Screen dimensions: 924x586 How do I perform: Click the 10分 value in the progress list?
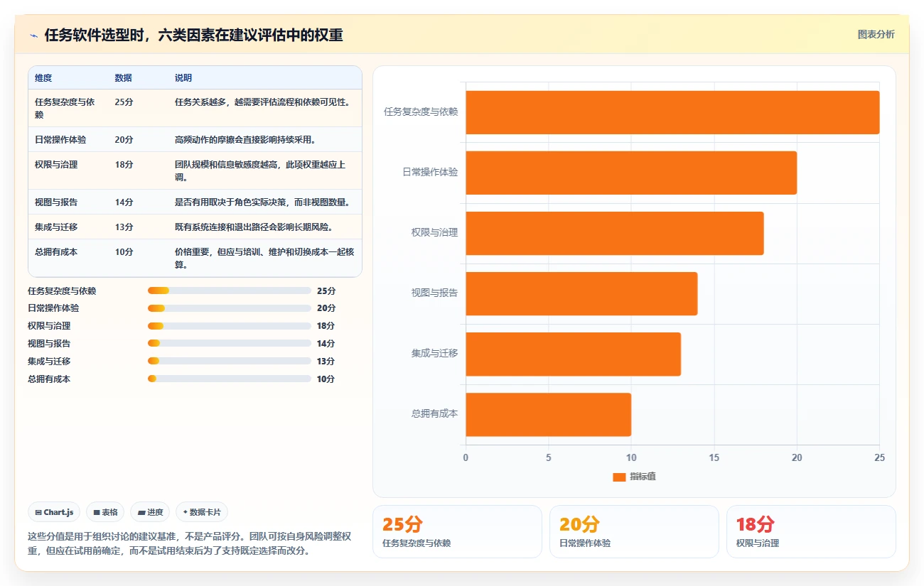[326, 379]
